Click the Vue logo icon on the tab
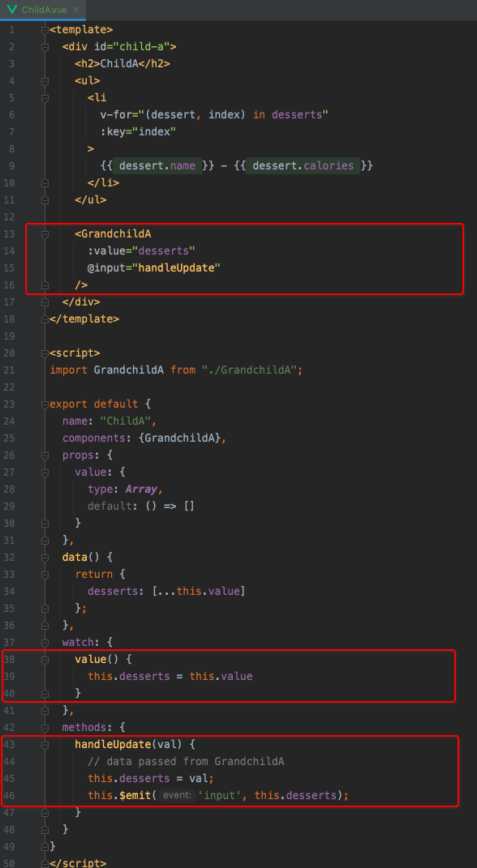Screen dimensions: 477x868 click(x=11, y=10)
